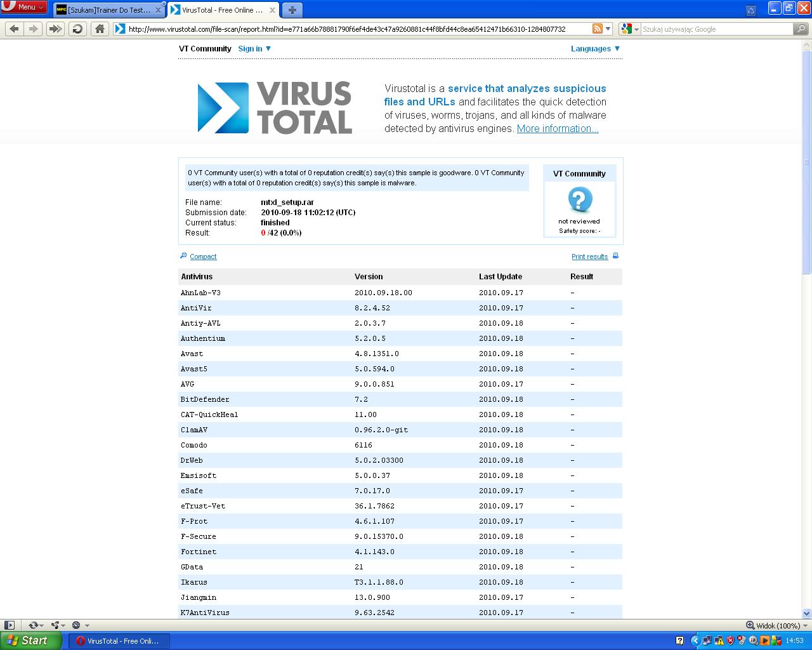Toggle the Opera panel sidebar button
The height and width of the screenshot is (650, 812).
9,625
